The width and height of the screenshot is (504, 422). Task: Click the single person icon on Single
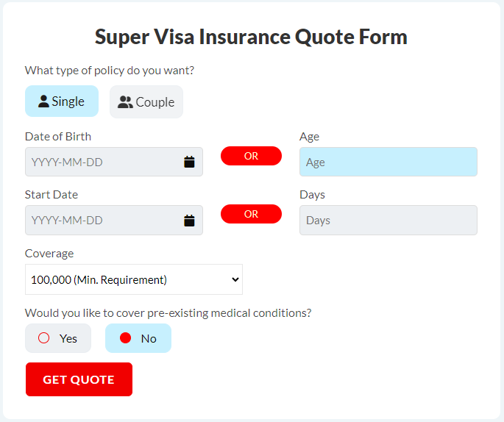pos(43,101)
